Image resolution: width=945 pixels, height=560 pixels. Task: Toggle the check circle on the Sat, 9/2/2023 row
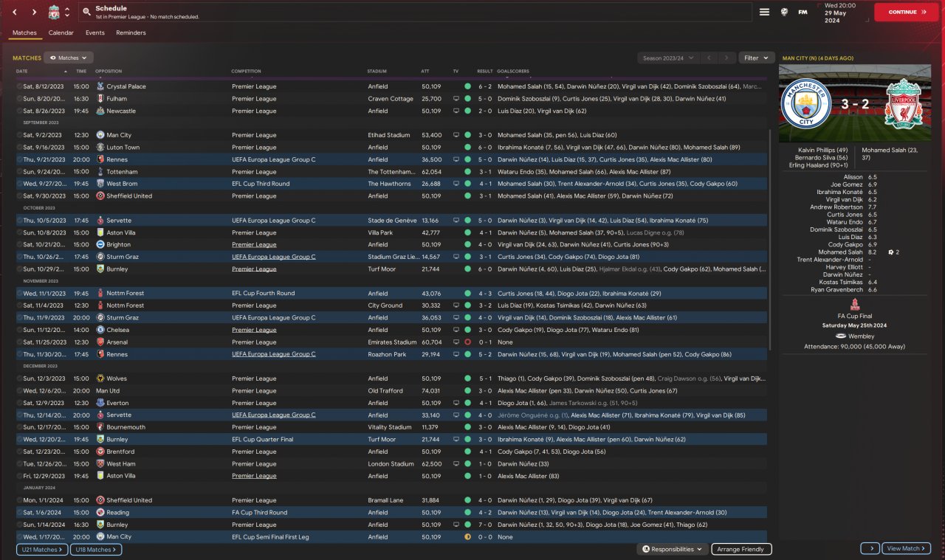point(20,135)
